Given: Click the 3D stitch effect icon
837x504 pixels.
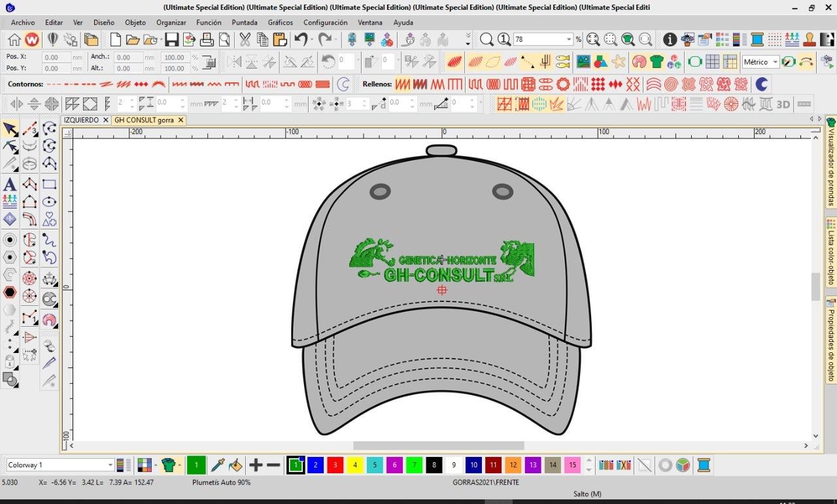Looking at the screenshot, I should click(x=783, y=104).
